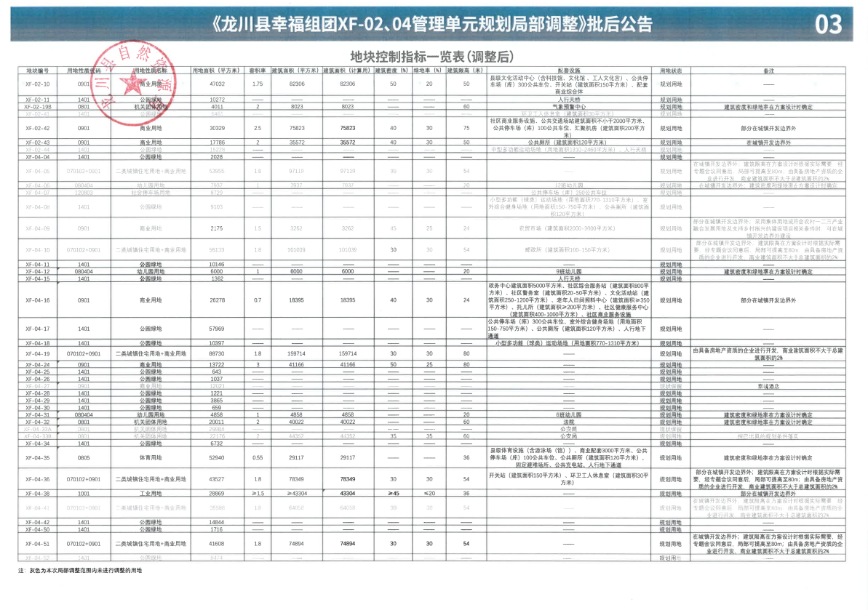
Task: Click the 容积率 column header
Action: click(x=258, y=71)
